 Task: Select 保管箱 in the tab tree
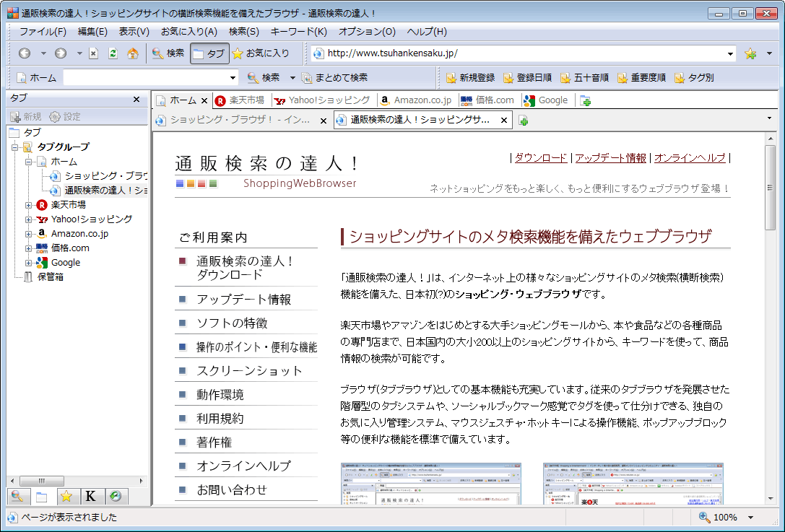[x=50, y=276]
